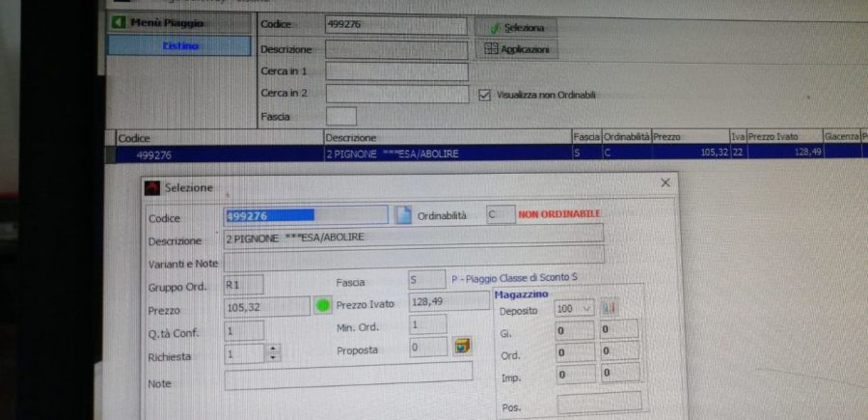Click the document icon next to Codice
Viewport: 868px width, 420px height.
coord(404,214)
